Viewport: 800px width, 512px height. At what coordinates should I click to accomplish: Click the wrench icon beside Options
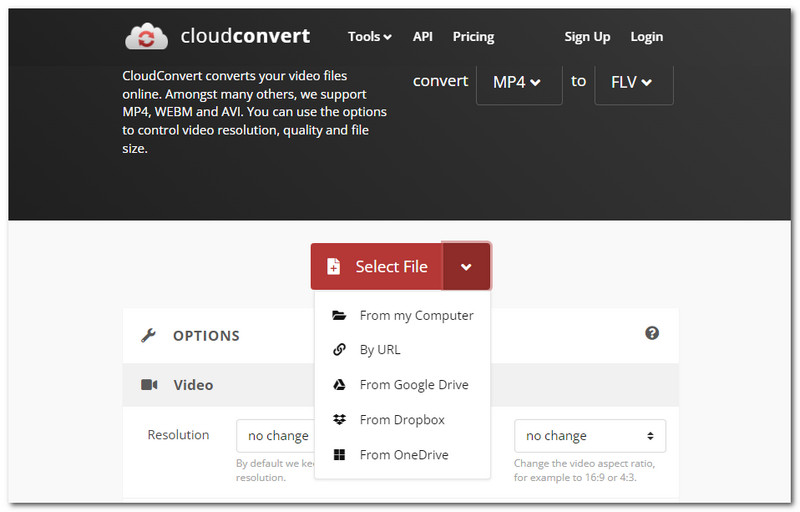click(x=149, y=335)
